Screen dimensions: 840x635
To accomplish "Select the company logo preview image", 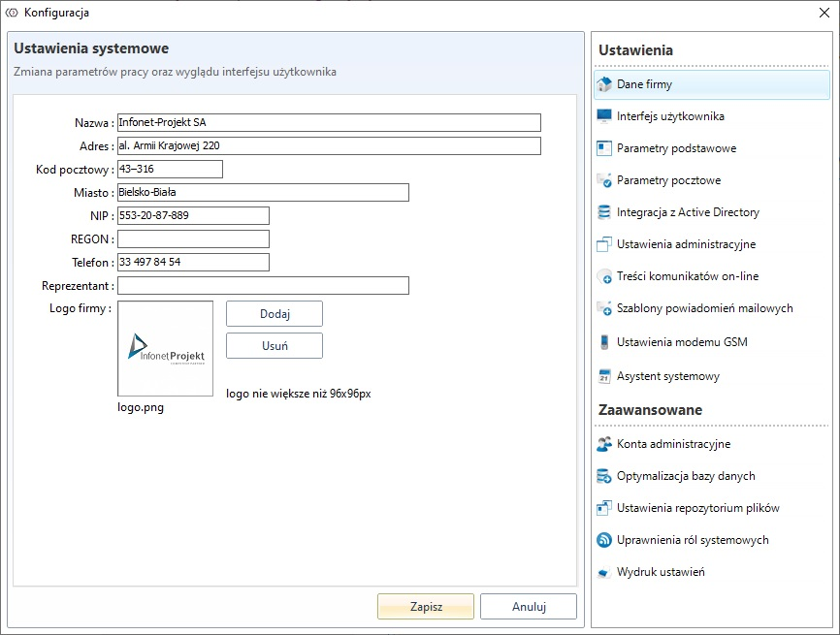I will click(x=165, y=348).
